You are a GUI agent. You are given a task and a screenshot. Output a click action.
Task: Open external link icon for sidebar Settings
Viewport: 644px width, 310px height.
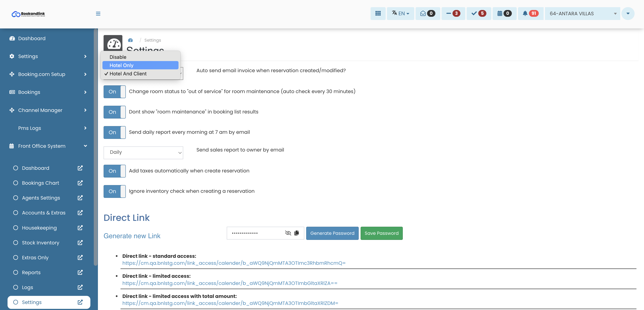coord(80,302)
